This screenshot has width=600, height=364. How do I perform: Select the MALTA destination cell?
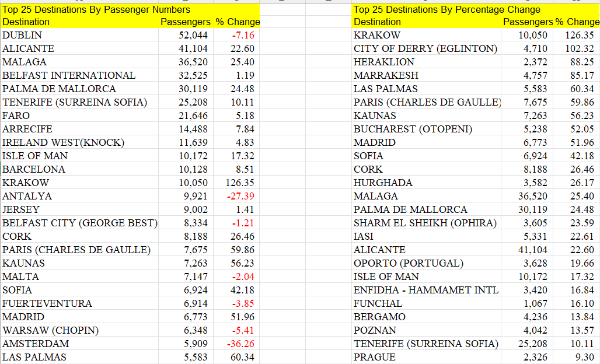pyautogui.click(x=79, y=276)
